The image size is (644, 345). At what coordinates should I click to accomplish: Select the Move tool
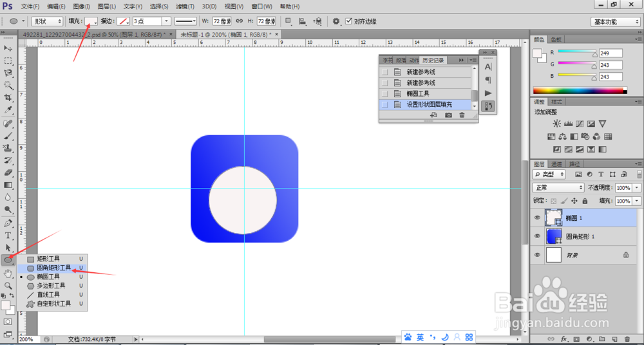[x=8, y=48]
